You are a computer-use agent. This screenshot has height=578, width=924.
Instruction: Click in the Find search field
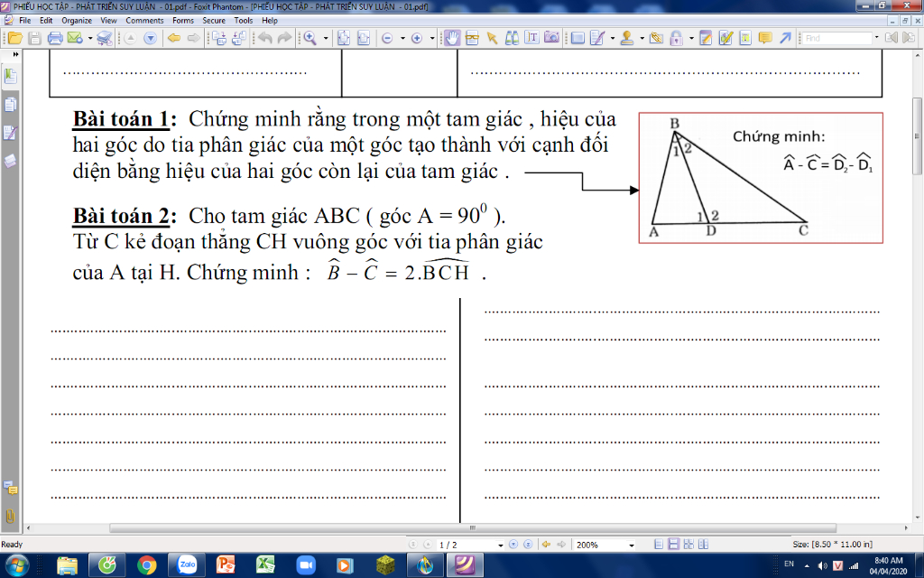point(836,38)
